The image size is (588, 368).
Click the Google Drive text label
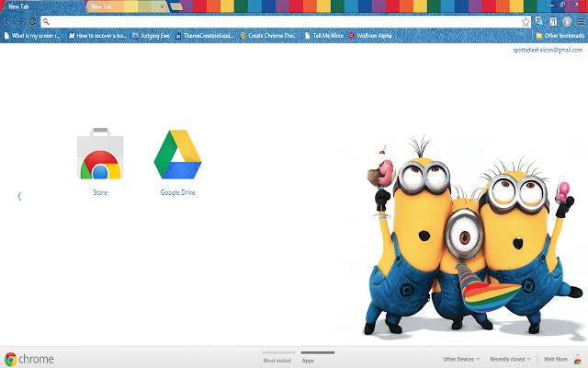click(x=177, y=192)
